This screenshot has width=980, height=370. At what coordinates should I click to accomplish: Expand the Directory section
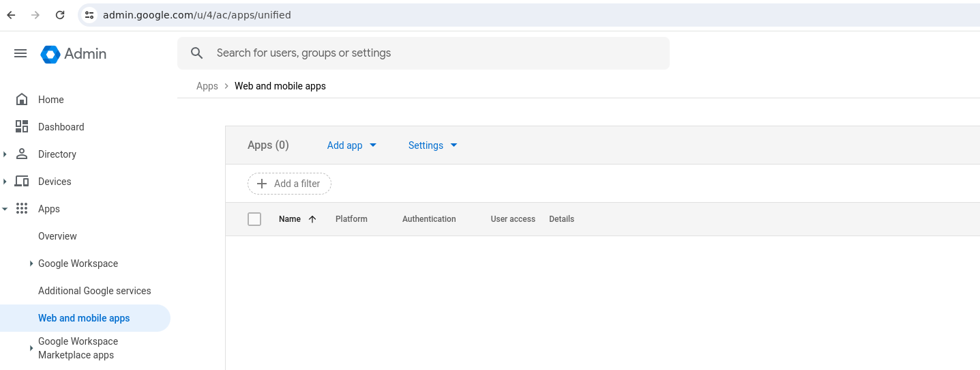(x=5, y=154)
